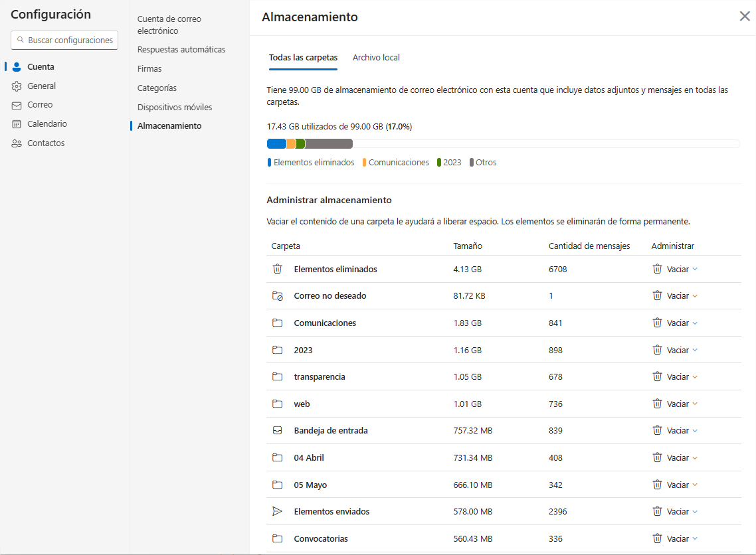Viewport: 756px width, 555px height.
Task: Click the Correo envelope icon
Action: (17, 105)
